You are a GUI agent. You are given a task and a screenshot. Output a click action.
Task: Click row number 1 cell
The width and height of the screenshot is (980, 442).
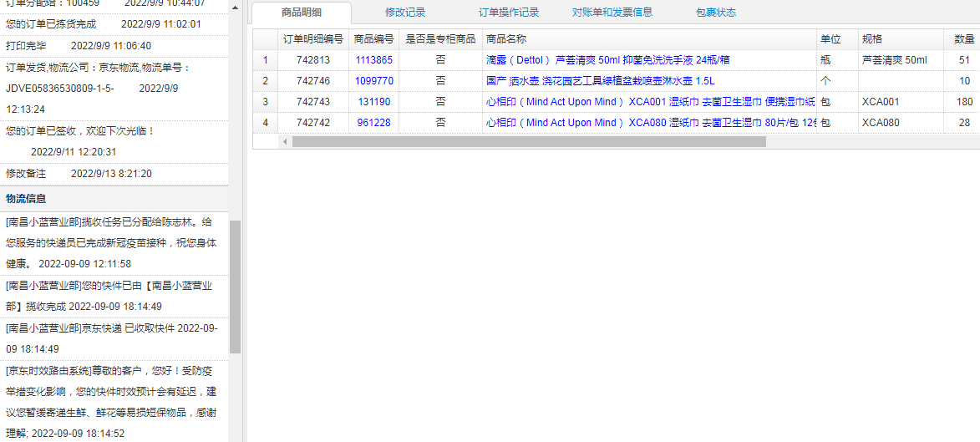265,61
